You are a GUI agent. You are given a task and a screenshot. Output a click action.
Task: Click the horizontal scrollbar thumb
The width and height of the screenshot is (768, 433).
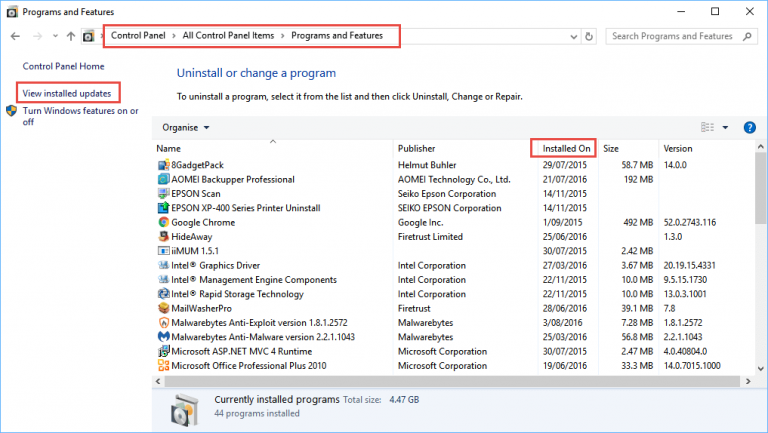point(452,381)
